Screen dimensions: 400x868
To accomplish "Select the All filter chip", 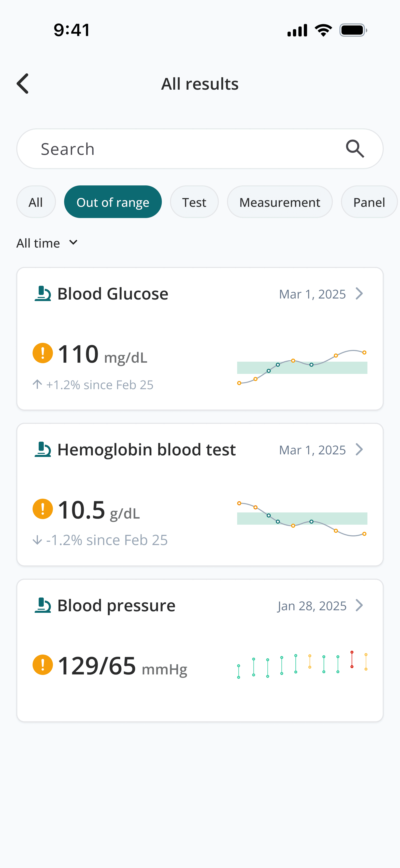I will (x=36, y=202).
